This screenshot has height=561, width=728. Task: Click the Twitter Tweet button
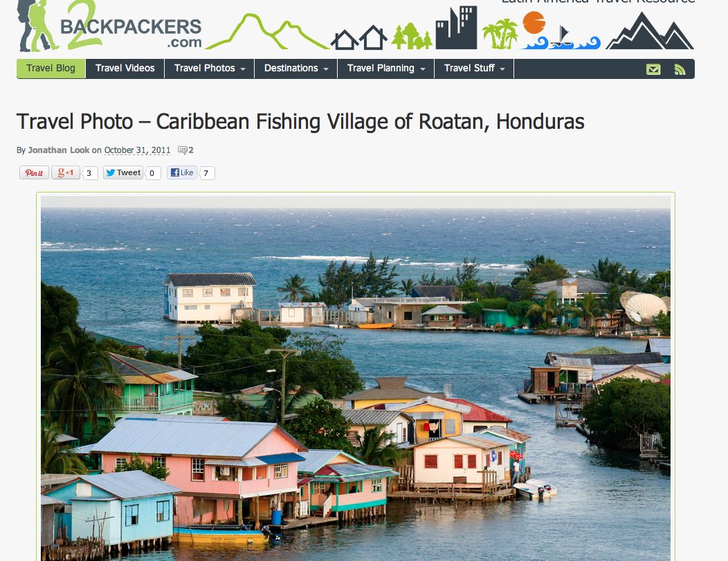[x=123, y=173]
